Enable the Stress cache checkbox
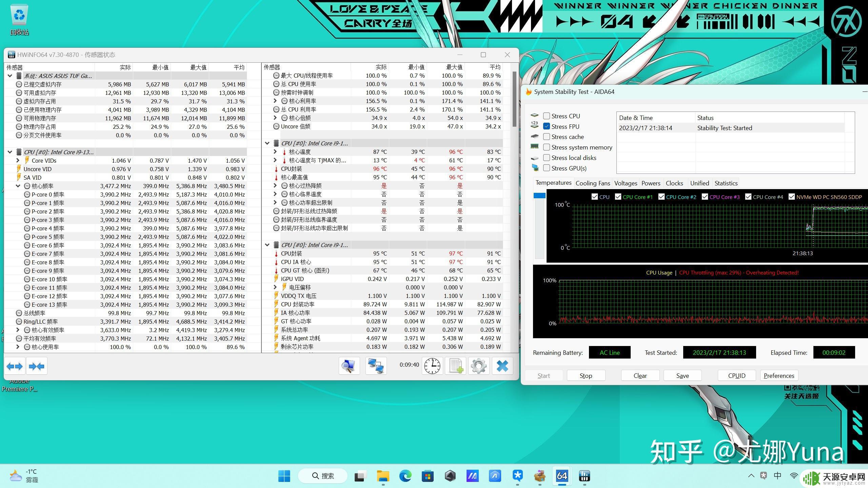 click(x=546, y=137)
